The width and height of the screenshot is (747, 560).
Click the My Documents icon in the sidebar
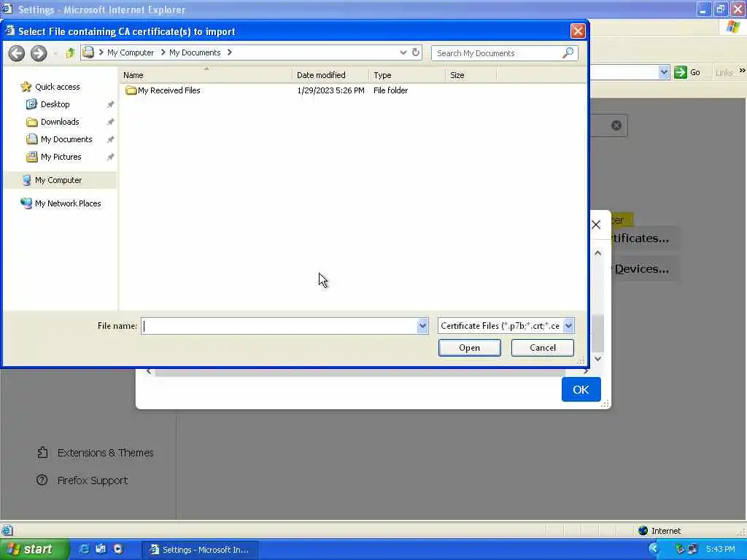[32, 139]
